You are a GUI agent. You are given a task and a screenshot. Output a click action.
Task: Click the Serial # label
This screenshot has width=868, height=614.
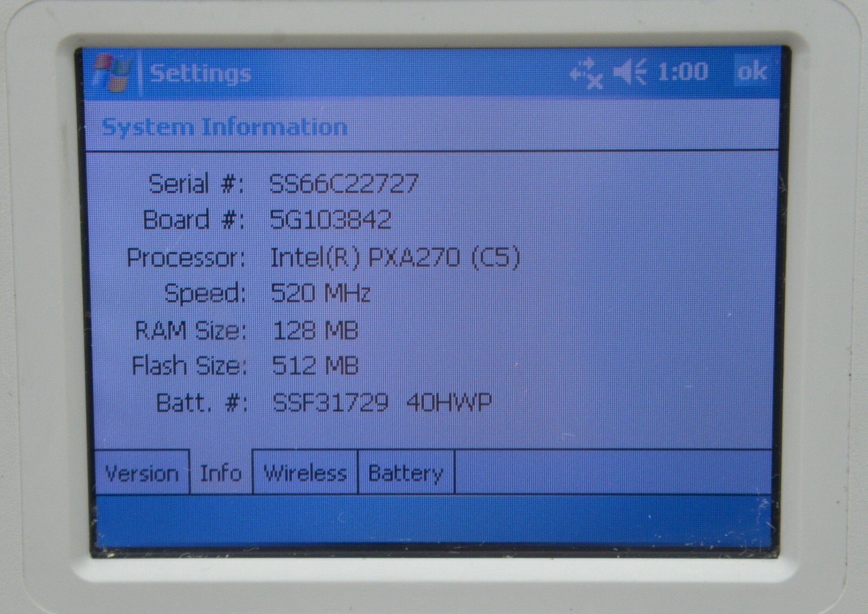[196, 184]
